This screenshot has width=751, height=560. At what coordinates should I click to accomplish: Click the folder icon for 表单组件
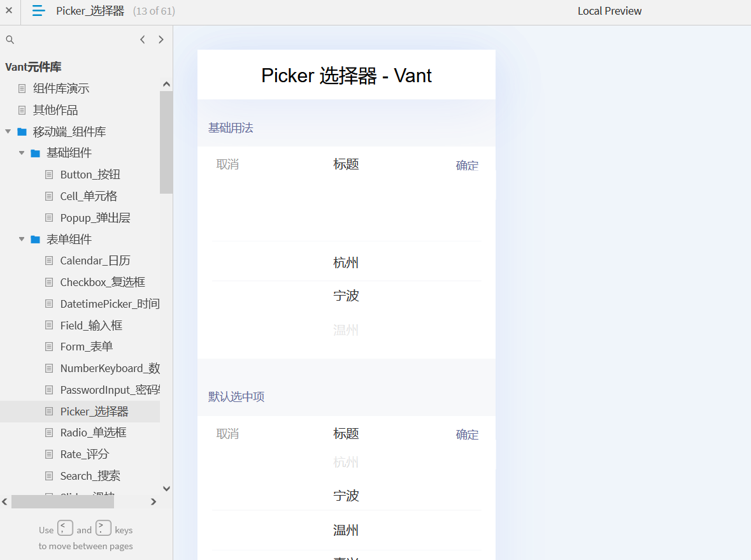[x=36, y=240]
